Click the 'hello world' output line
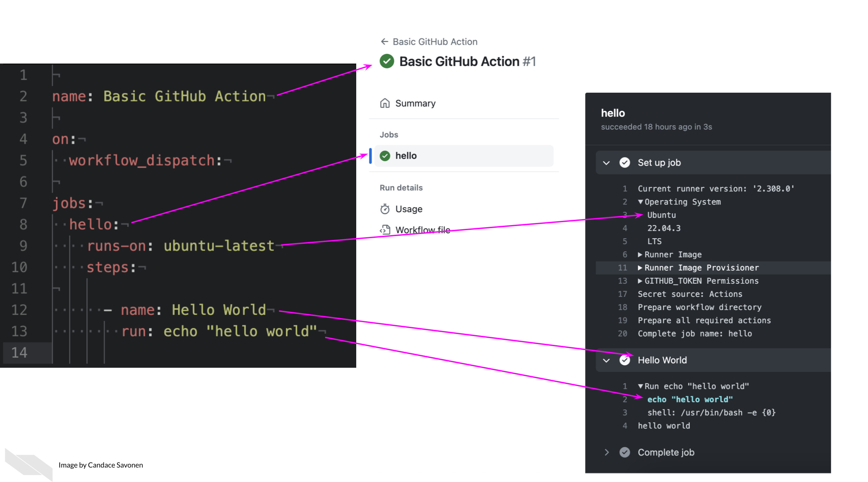868x482 pixels. point(664,426)
